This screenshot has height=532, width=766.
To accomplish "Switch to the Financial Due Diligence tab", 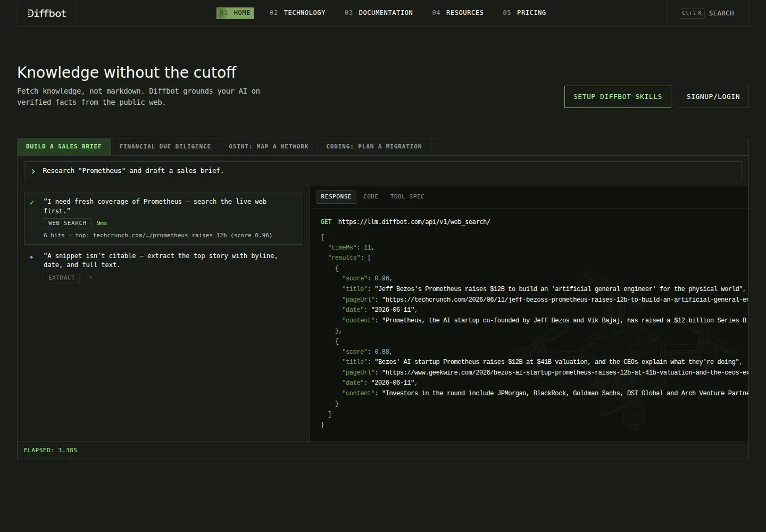I will tap(165, 147).
